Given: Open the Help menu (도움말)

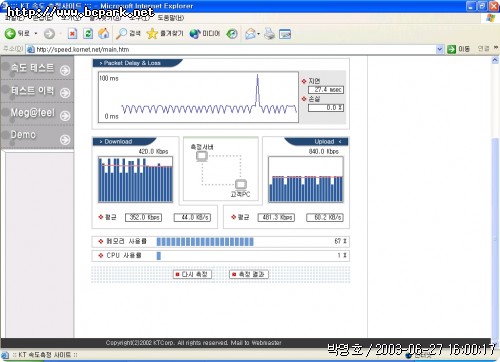Looking at the screenshot, I should click(170, 18).
